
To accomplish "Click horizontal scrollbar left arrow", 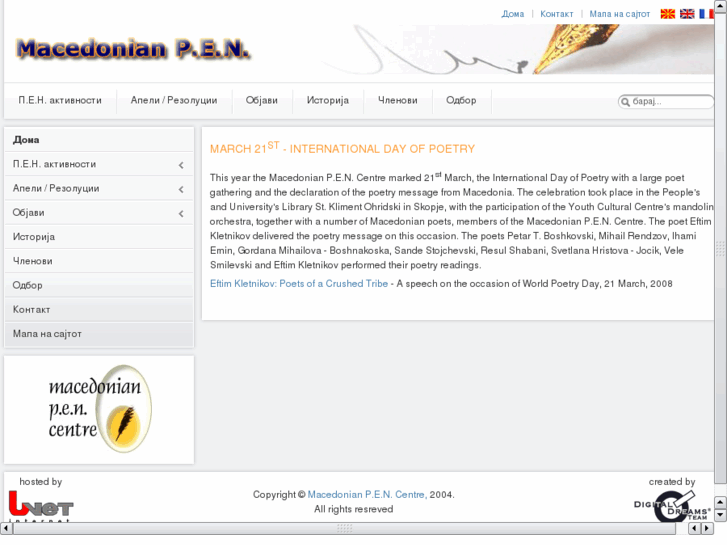I will coord(6,528).
